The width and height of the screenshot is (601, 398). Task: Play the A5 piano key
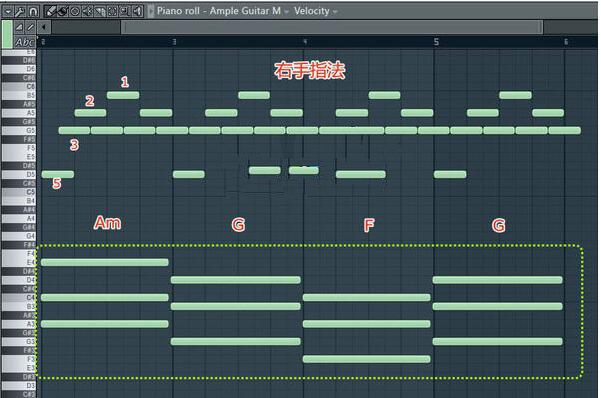click(x=19, y=113)
